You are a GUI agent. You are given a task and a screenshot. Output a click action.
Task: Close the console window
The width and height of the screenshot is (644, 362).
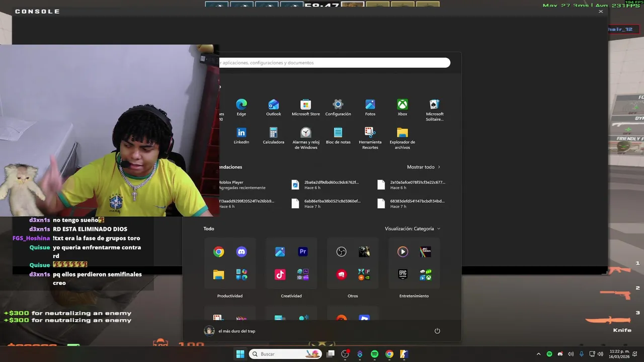[600, 11]
